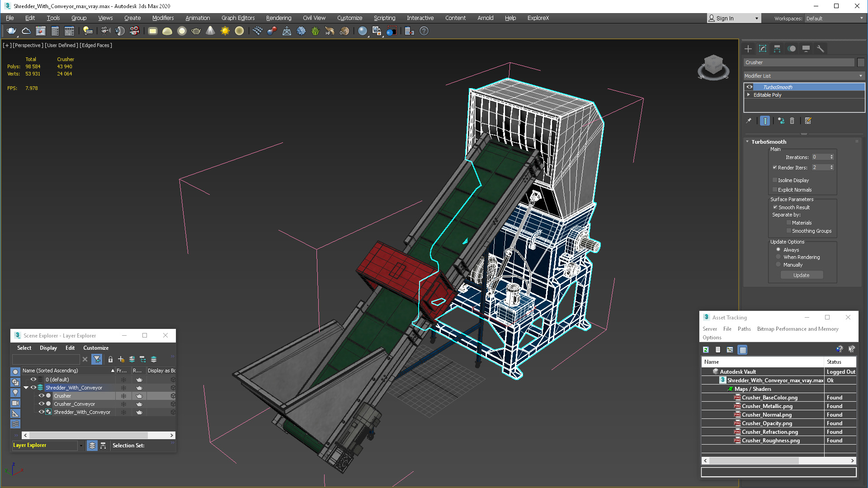The image size is (868, 488).
Task: Uncheck the Smooth Result checkbox
Action: (x=775, y=207)
